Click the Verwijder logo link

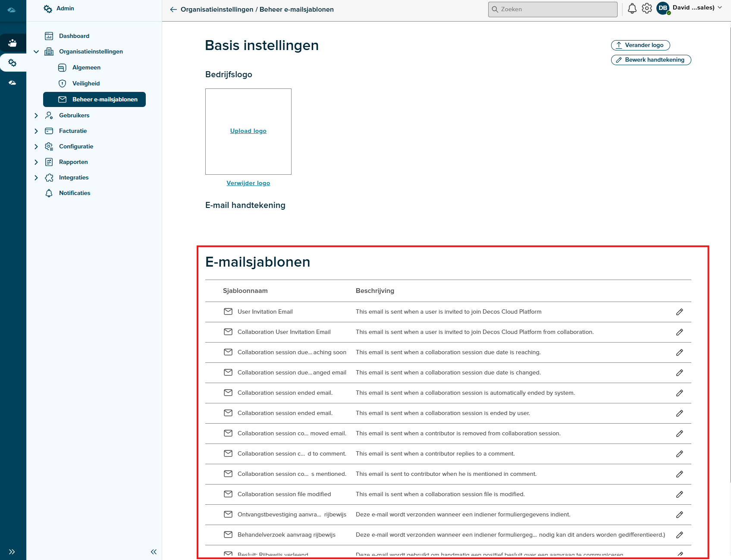click(x=248, y=182)
